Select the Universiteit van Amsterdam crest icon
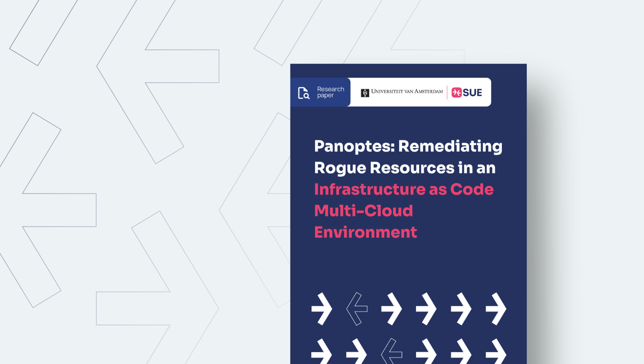 tap(364, 92)
